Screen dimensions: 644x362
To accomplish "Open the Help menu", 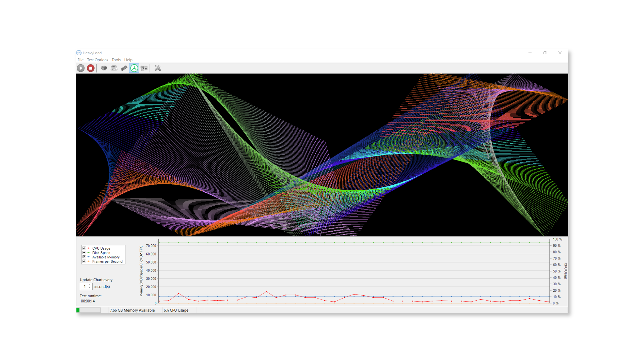I will click(128, 60).
